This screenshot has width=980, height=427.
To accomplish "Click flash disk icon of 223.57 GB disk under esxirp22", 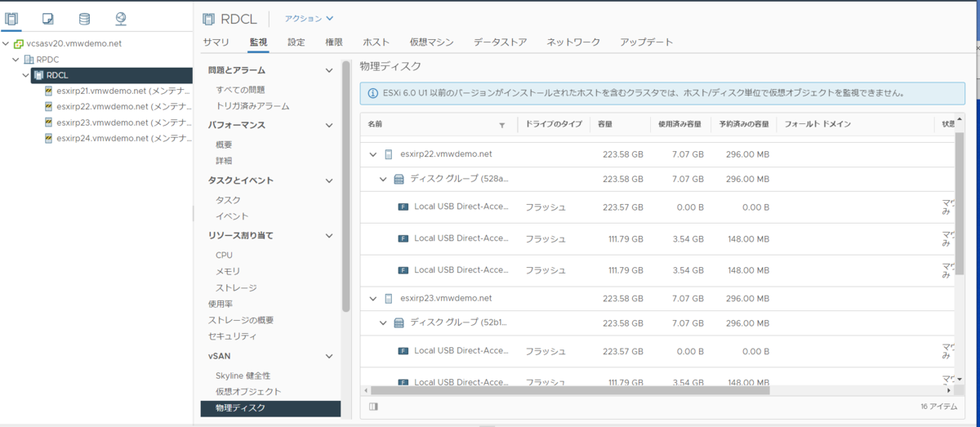I will click(x=403, y=207).
